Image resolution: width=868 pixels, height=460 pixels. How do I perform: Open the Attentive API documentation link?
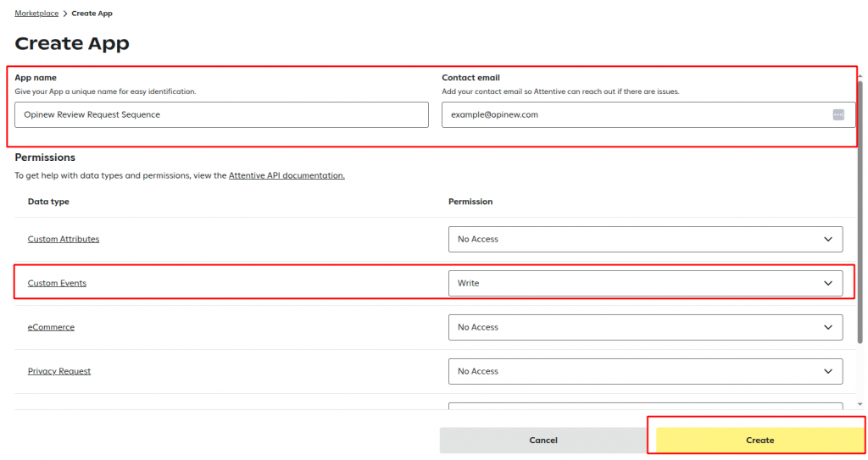287,175
